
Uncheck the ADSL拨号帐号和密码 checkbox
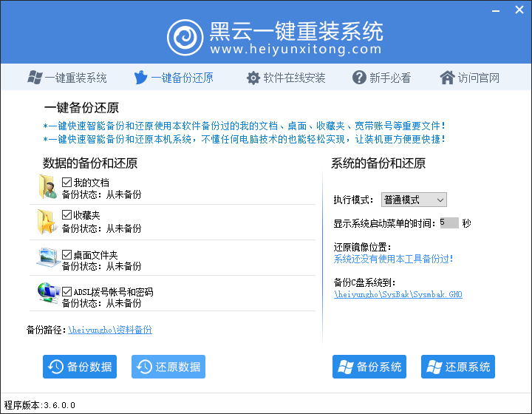coord(66,291)
